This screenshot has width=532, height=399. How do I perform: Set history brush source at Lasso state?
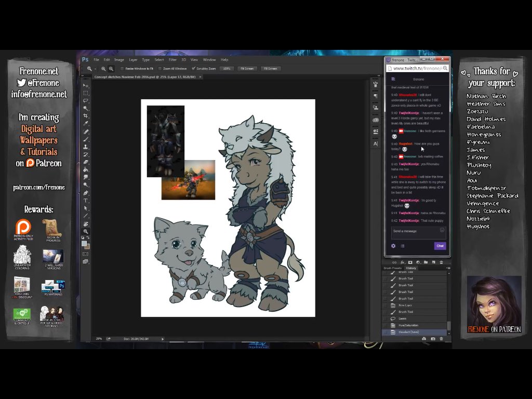[385, 318]
